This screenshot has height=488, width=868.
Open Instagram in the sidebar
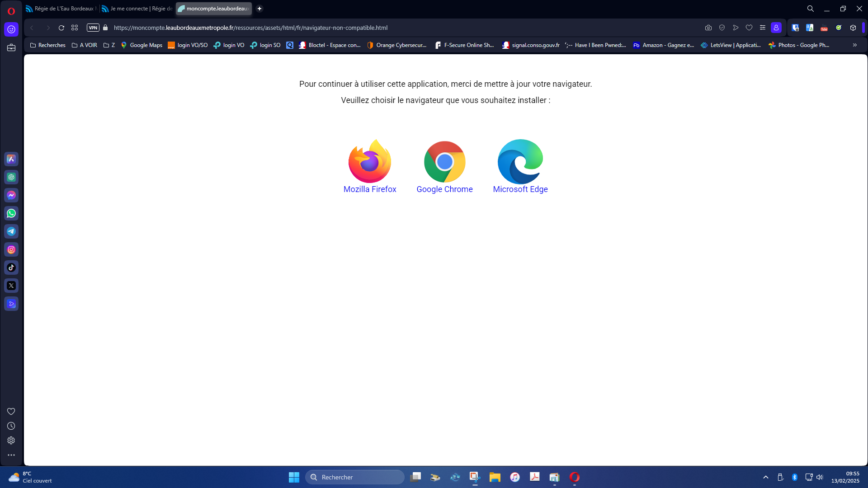pyautogui.click(x=11, y=249)
